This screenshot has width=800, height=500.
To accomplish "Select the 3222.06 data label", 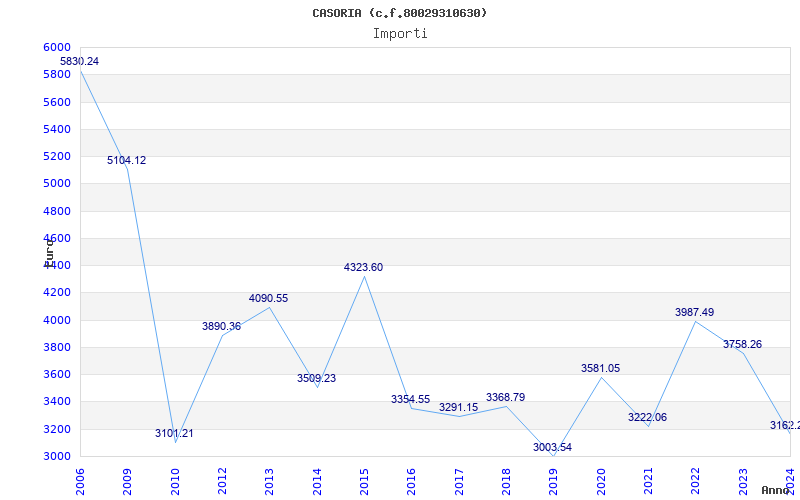I will pos(647,417).
